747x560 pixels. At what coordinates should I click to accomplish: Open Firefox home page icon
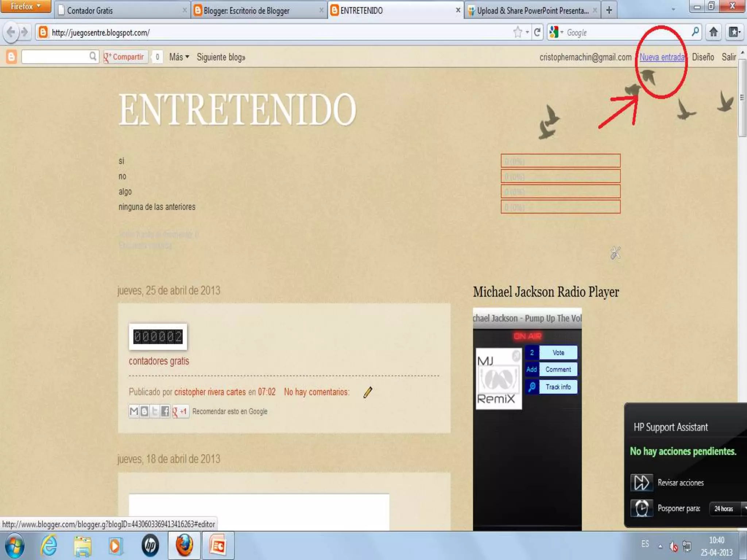coord(713,32)
